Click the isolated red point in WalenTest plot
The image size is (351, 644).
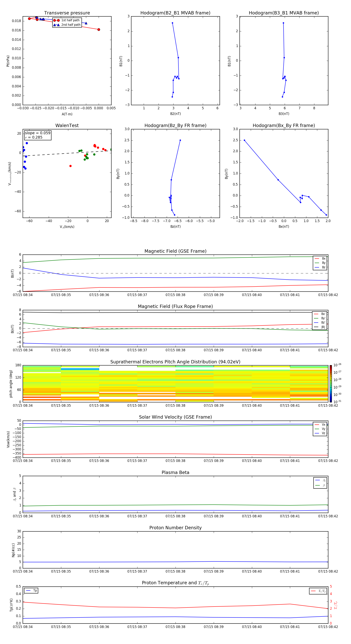click(70, 166)
